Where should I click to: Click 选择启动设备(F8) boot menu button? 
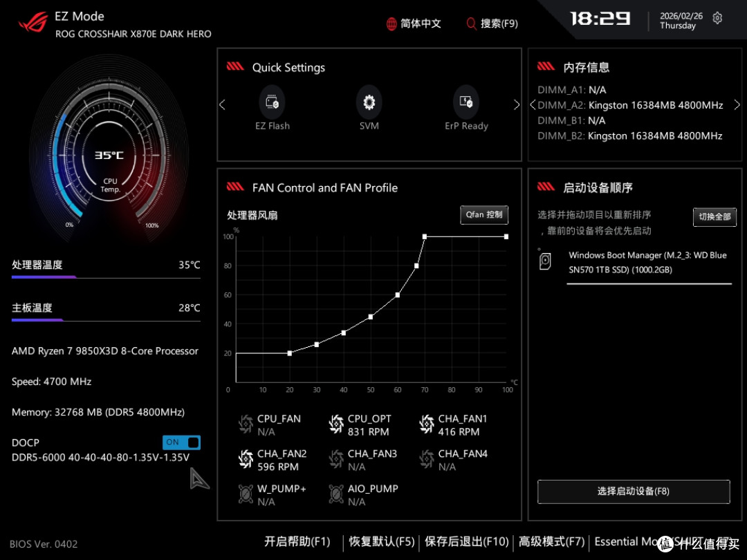[633, 492]
